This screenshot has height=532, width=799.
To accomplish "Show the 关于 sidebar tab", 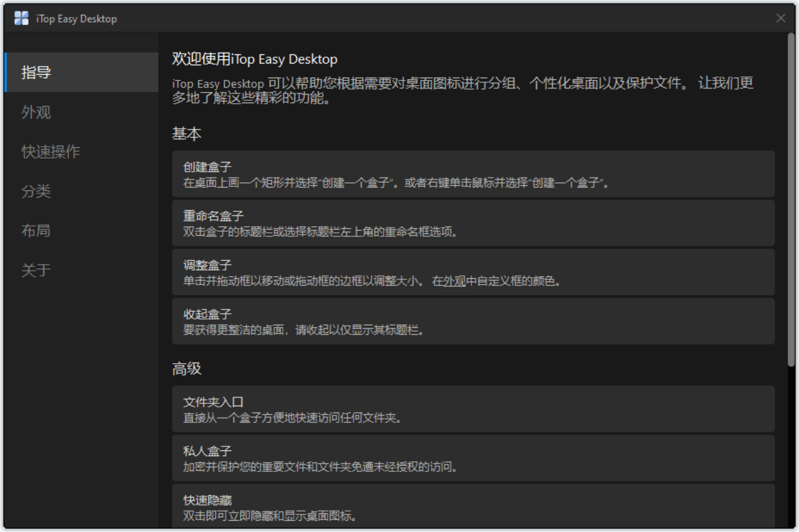I will click(81, 270).
